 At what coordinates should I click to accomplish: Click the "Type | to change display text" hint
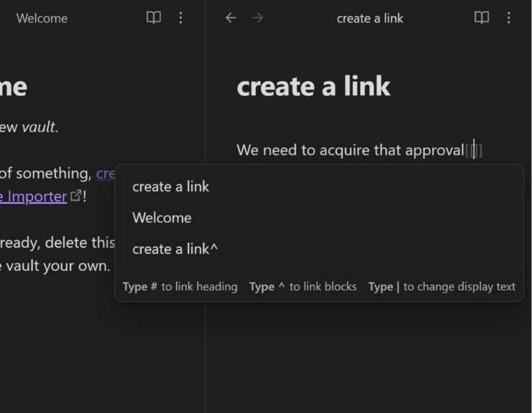click(x=441, y=287)
